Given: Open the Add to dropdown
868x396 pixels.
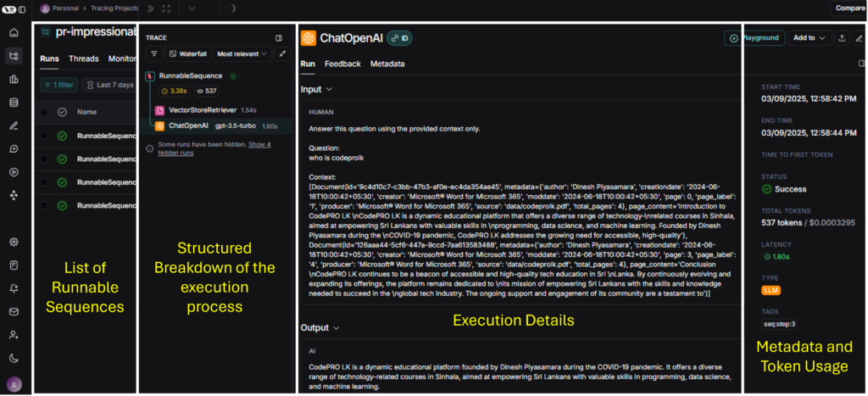Looking at the screenshot, I should tap(810, 38).
